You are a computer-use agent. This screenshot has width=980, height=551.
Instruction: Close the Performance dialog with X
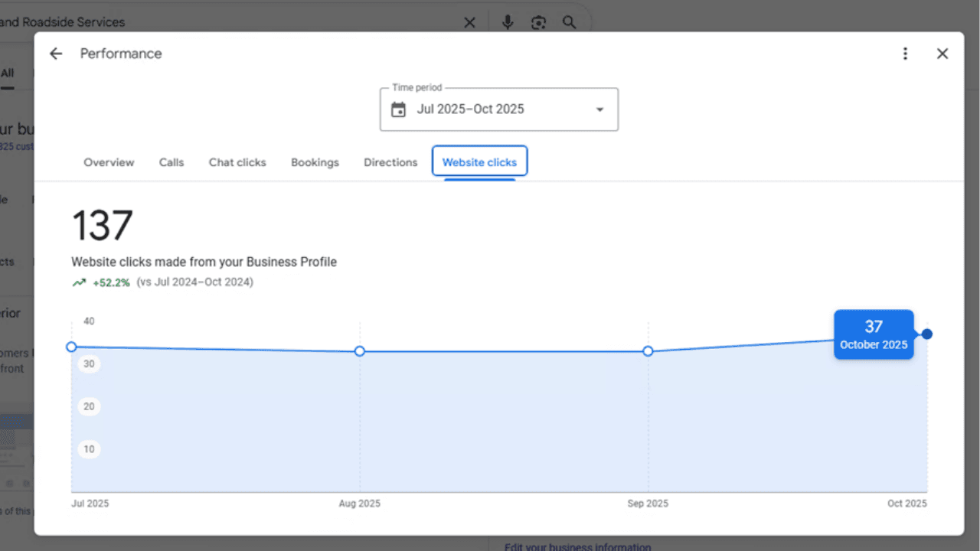pos(942,54)
